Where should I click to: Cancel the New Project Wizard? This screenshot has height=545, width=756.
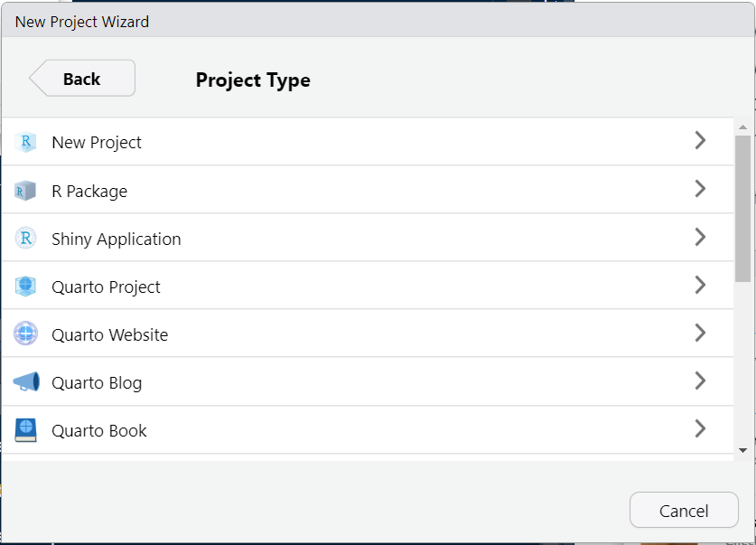point(684,511)
